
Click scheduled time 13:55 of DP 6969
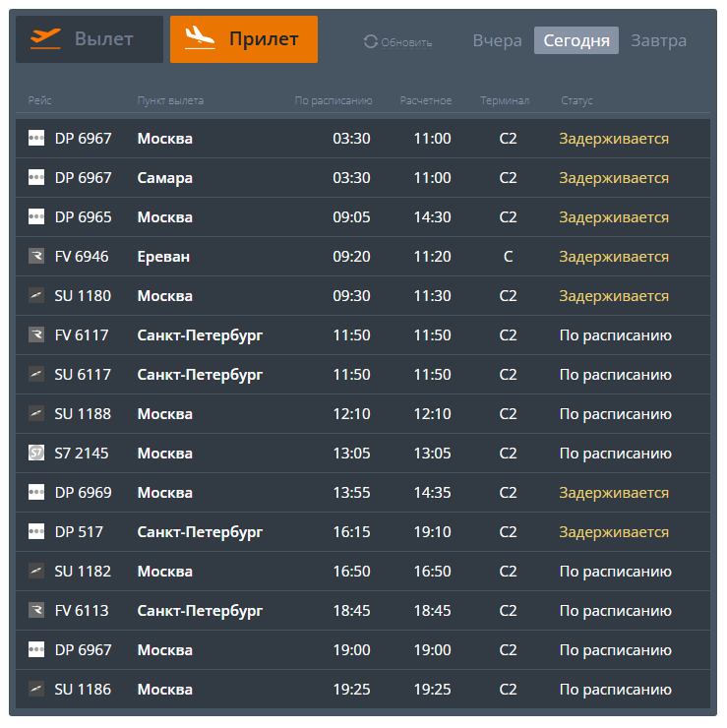click(351, 493)
